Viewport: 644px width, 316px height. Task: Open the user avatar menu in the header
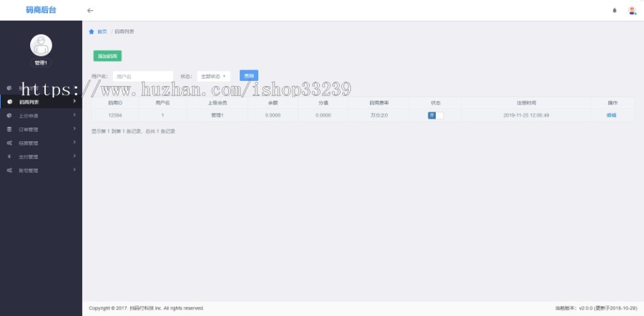tap(632, 11)
